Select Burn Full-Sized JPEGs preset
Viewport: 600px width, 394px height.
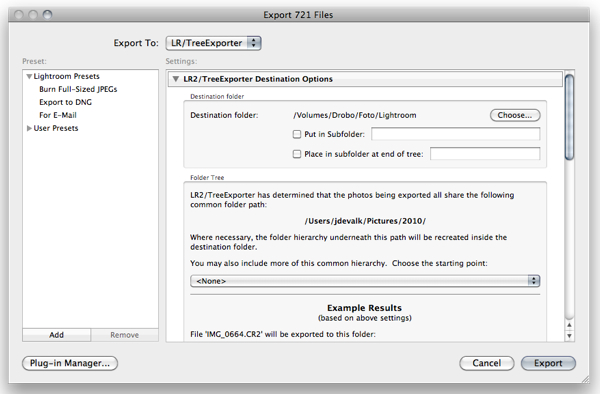[78, 89]
